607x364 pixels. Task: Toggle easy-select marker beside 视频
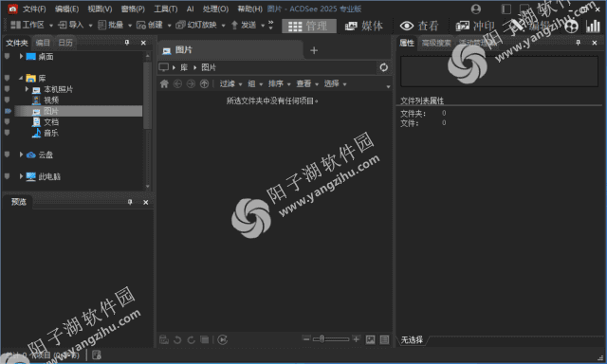coord(7,100)
